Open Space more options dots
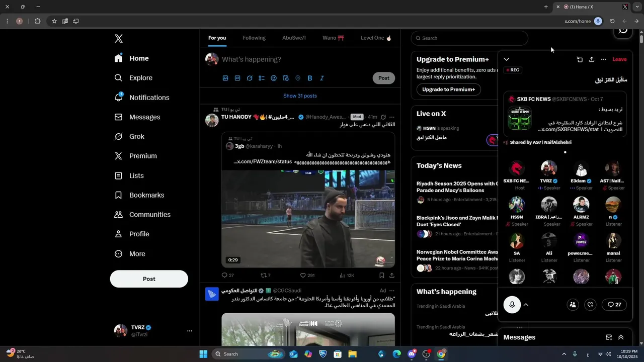This screenshot has height=362, width=644. click(x=604, y=59)
